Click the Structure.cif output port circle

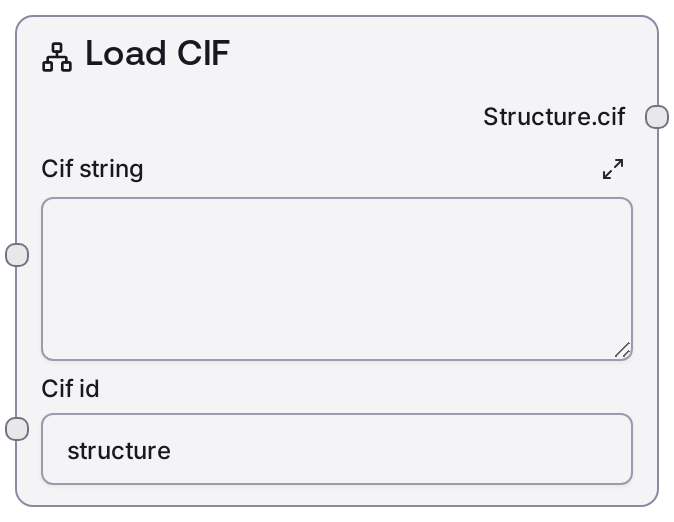657,117
